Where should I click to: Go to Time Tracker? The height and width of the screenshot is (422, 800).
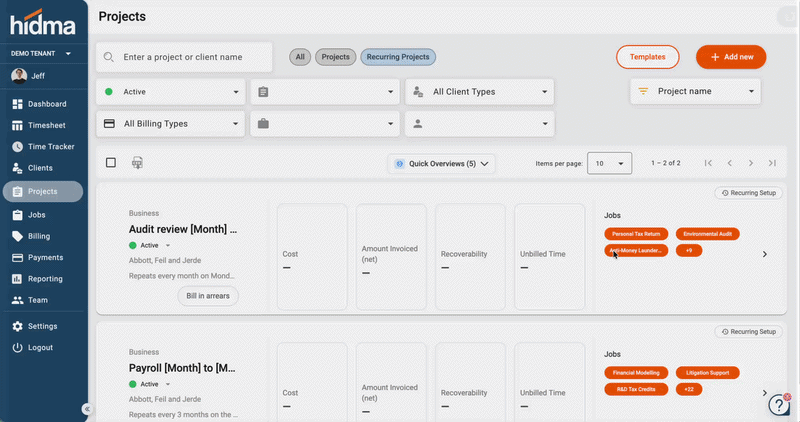pos(51,147)
